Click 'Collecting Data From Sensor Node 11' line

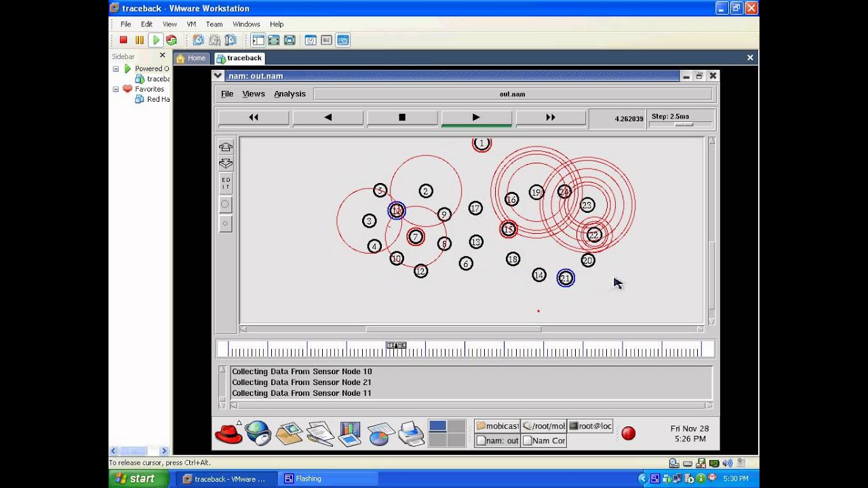pyautogui.click(x=302, y=393)
